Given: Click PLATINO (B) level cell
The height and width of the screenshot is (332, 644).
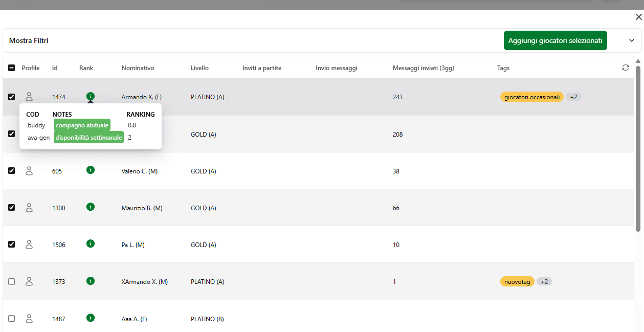Looking at the screenshot, I should (207, 319).
